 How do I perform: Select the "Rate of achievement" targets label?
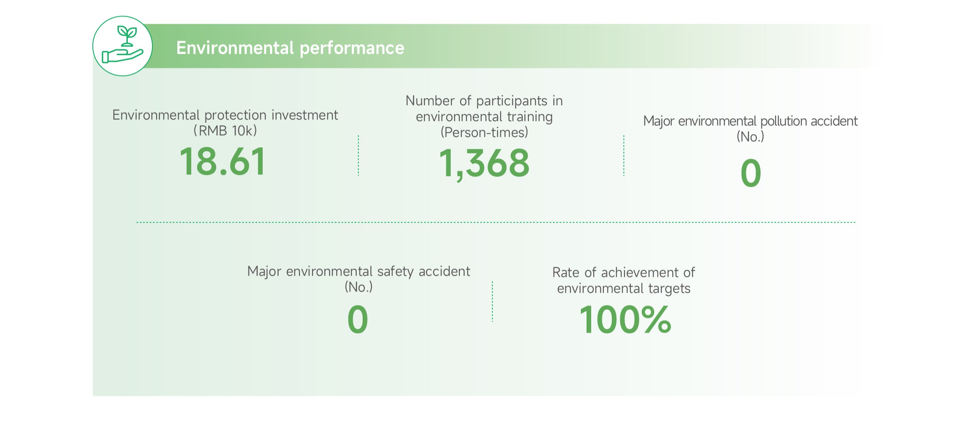click(624, 280)
